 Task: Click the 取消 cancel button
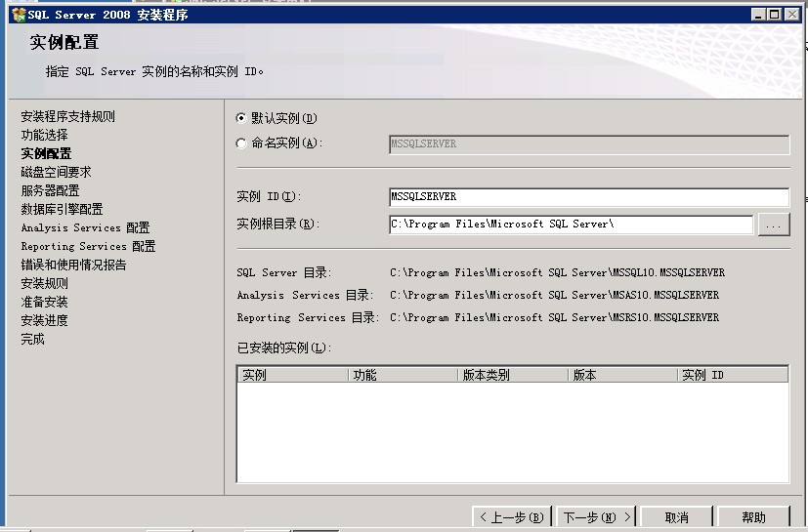[x=676, y=517]
